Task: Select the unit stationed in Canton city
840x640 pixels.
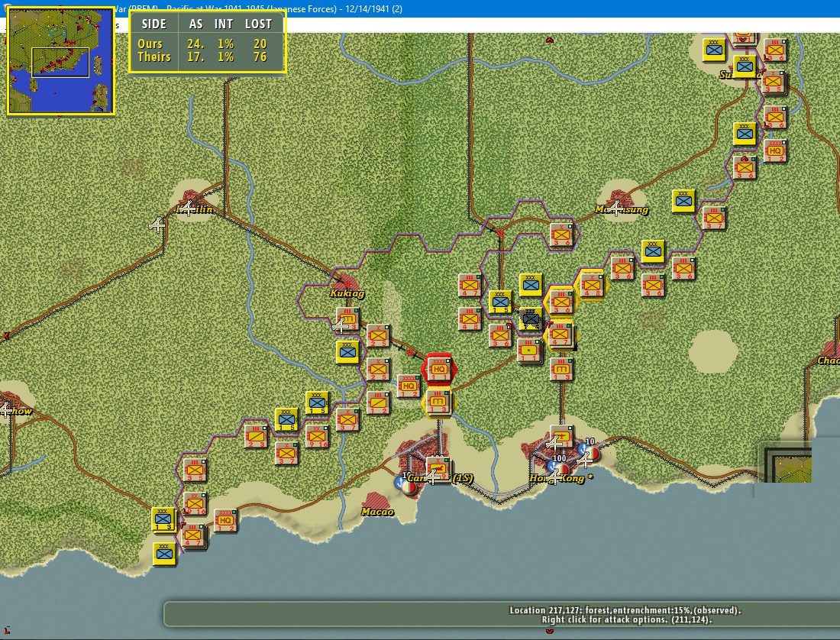Action: (438, 467)
